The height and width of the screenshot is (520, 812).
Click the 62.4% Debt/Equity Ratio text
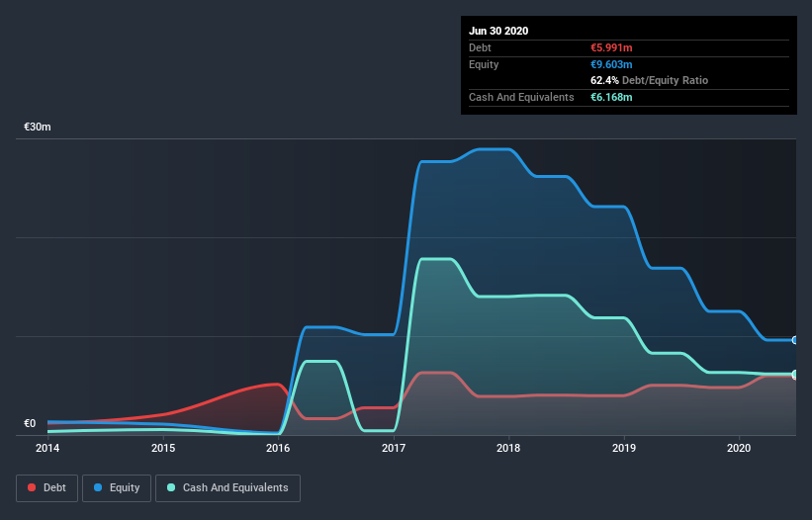click(x=650, y=80)
